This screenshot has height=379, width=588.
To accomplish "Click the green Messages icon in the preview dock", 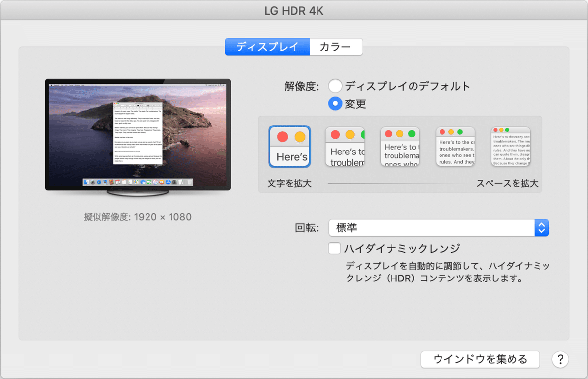I will (x=148, y=182).
